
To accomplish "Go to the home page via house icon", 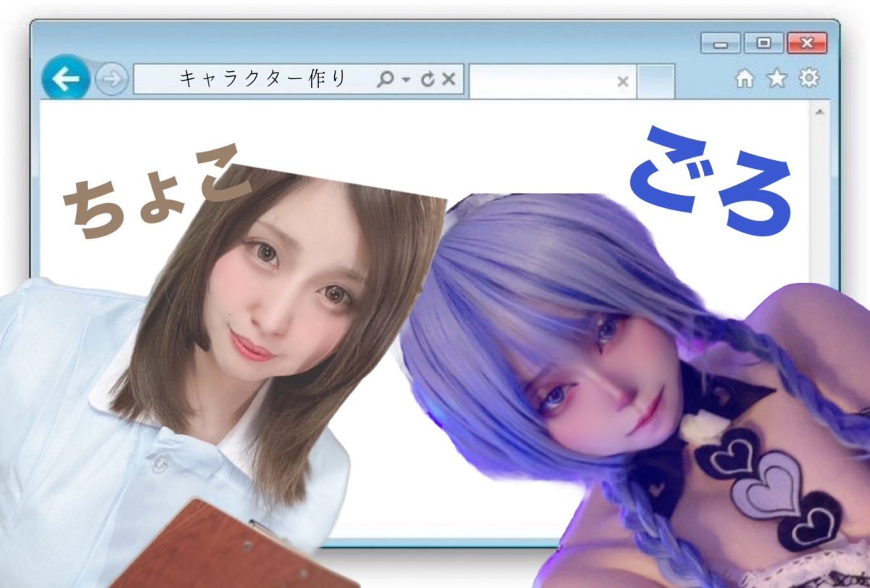I will click(x=745, y=79).
